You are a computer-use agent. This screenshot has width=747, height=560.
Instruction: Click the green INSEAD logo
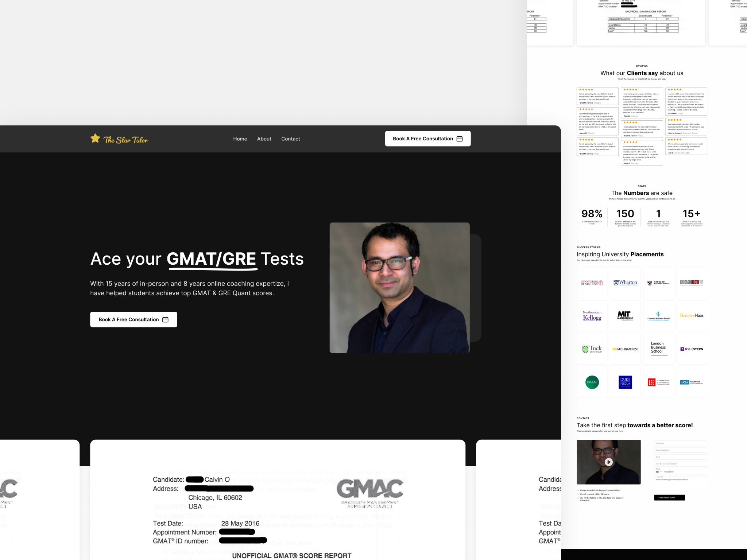click(x=592, y=382)
